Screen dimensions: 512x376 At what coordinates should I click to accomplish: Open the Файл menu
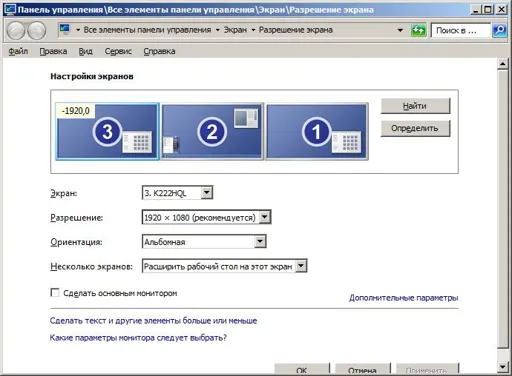click(x=18, y=51)
